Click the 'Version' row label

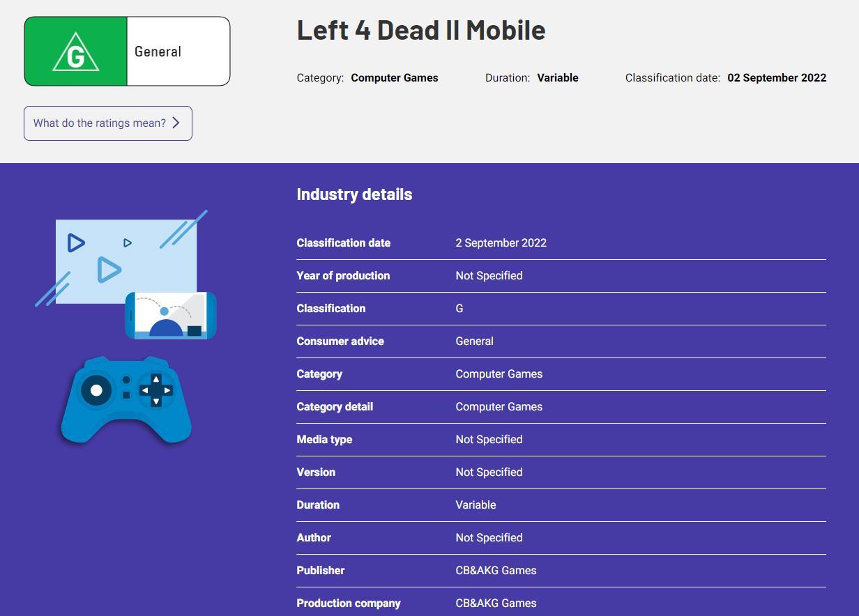[x=316, y=472]
